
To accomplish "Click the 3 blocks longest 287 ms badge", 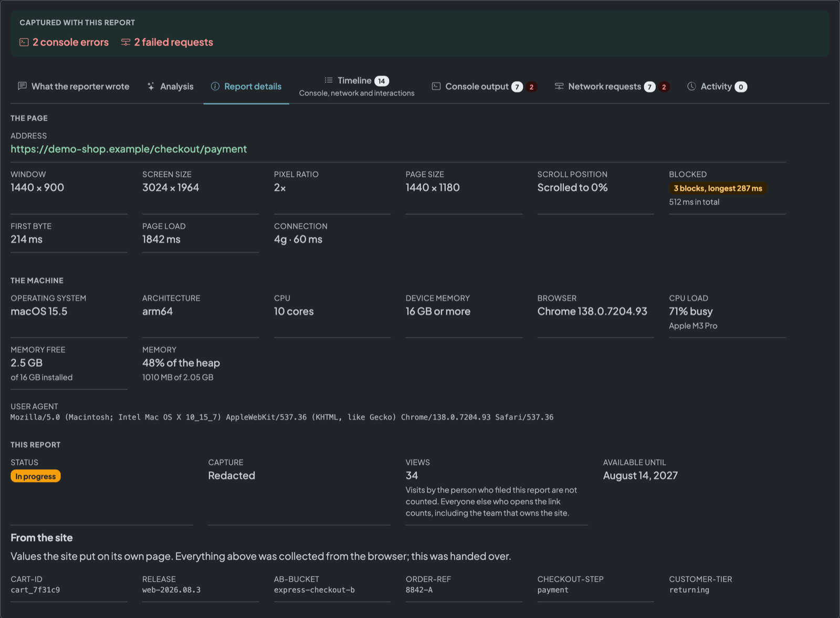I will coord(718,188).
